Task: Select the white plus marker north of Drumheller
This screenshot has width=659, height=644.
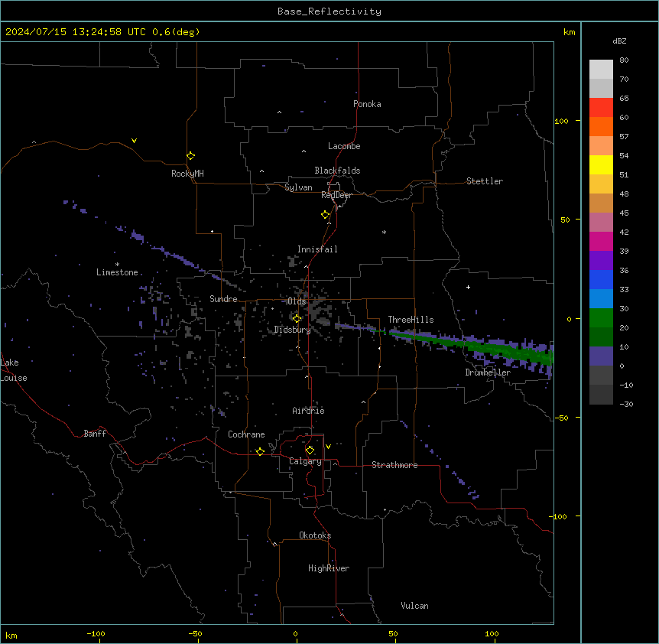Action: click(468, 287)
